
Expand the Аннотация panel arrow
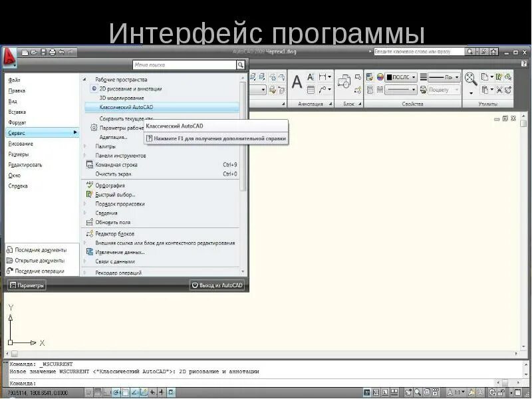[330, 104]
